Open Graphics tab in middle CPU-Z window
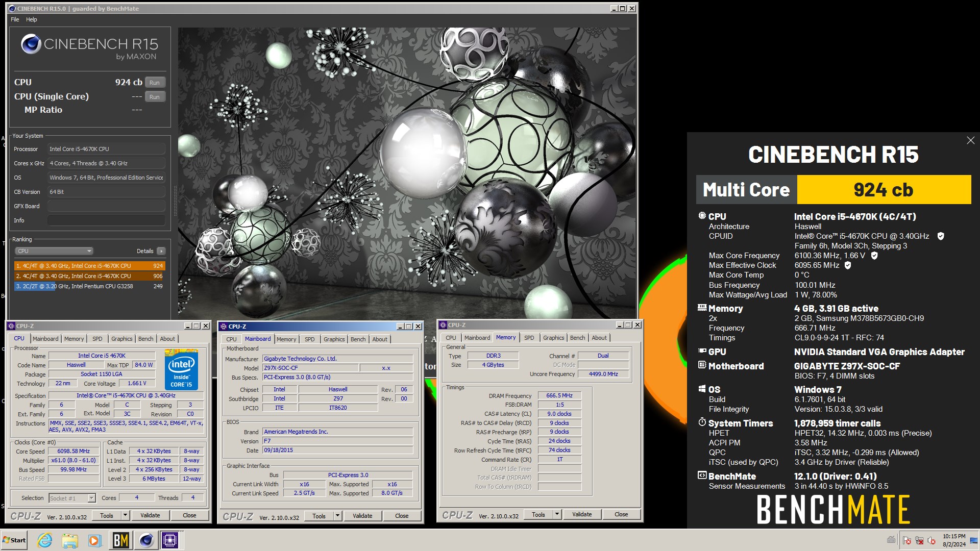980x551 pixels. (x=334, y=339)
